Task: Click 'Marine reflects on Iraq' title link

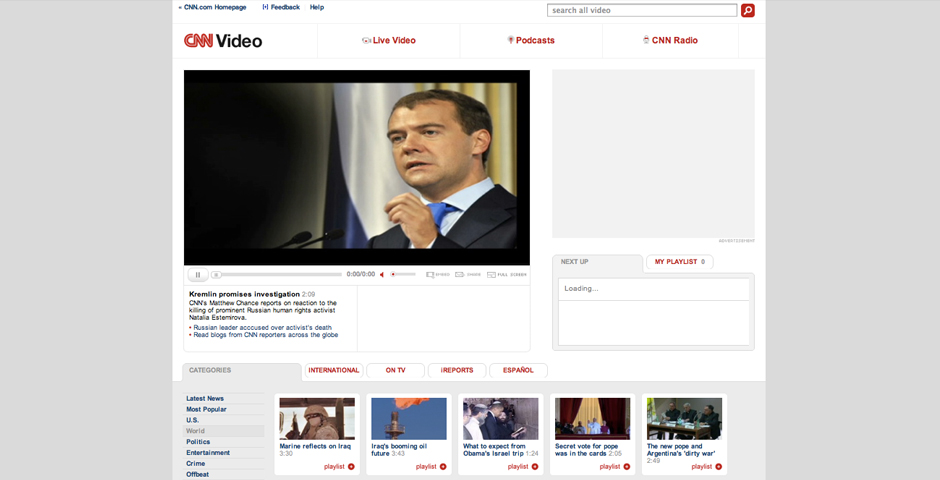Action: tap(315, 446)
